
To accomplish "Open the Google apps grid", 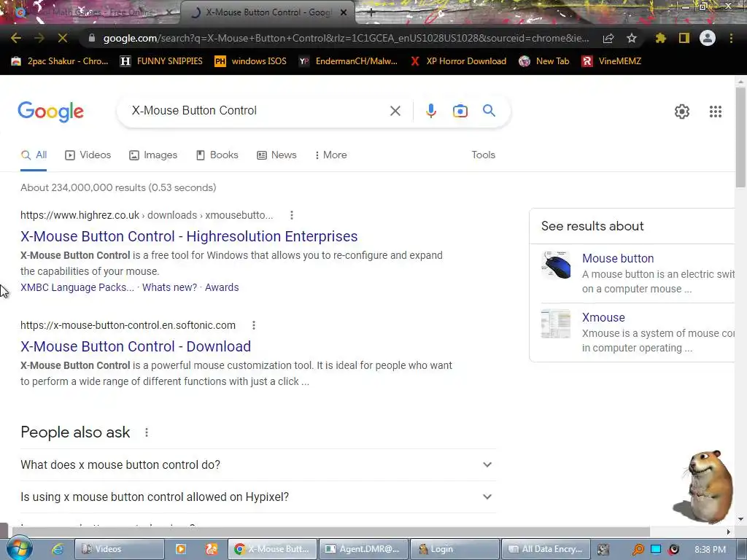I will coord(715,112).
